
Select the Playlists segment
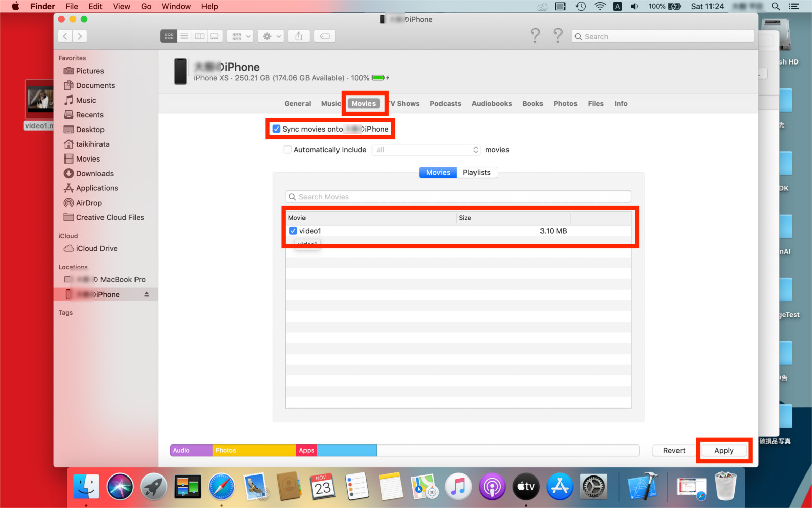coord(477,173)
